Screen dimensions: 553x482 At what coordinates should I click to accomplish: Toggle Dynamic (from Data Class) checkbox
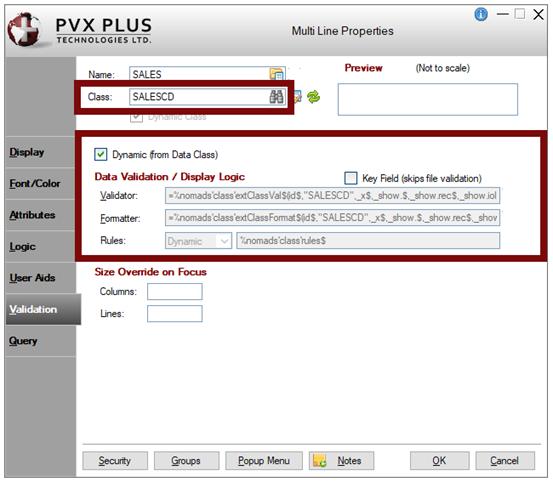[x=101, y=154]
